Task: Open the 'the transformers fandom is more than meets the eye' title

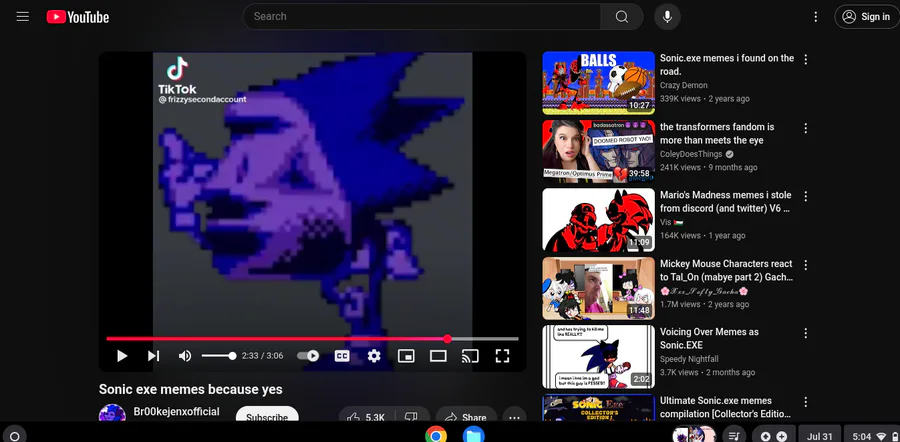Action: (x=717, y=133)
